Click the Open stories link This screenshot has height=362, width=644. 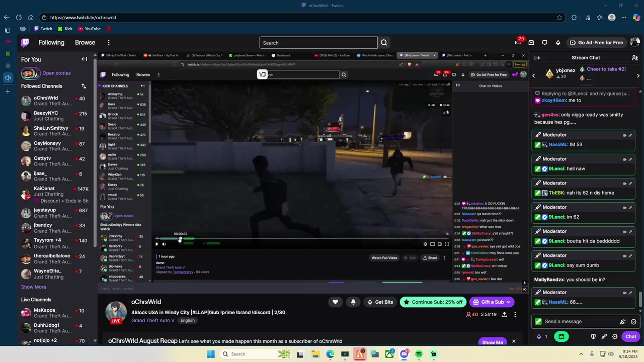(x=56, y=73)
